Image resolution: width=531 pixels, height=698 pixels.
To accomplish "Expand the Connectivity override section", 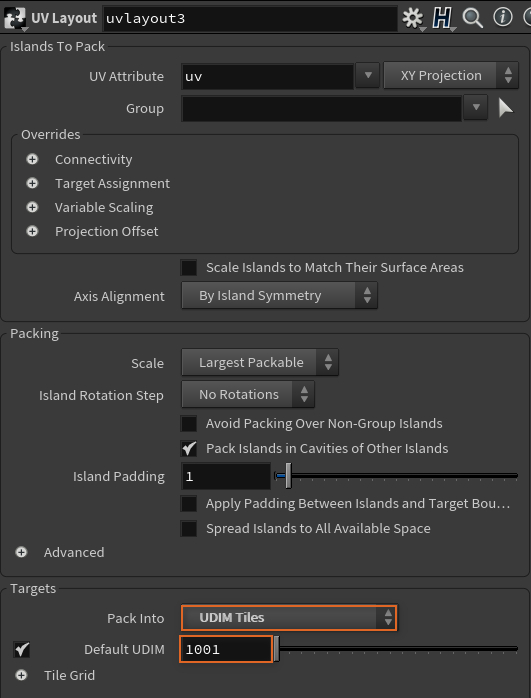I will 32,159.
